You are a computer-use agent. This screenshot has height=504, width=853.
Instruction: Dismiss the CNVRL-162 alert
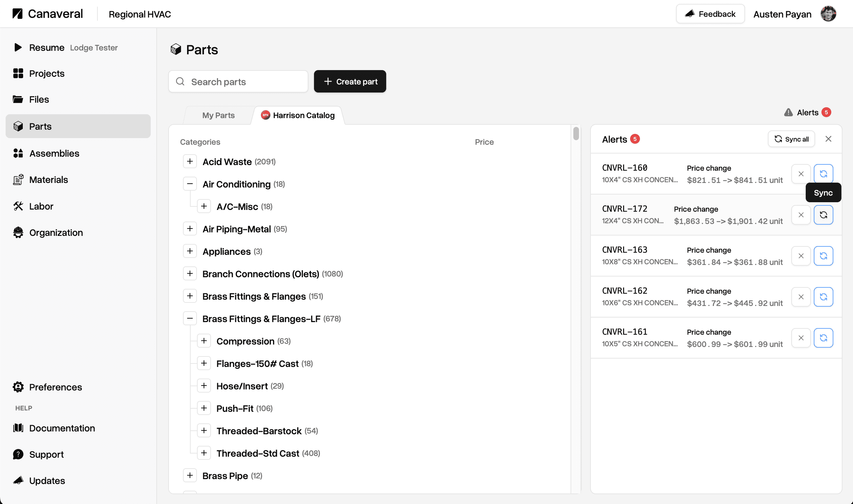pyautogui.click(x=801, y=297)
